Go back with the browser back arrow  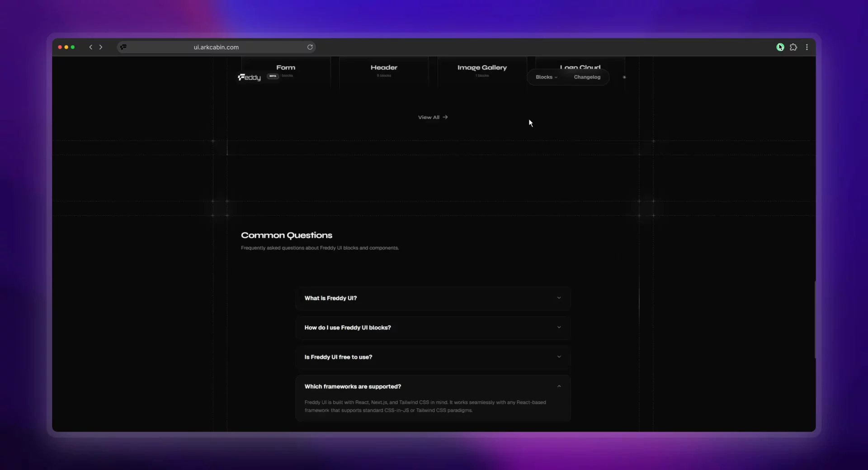(91, 47)
